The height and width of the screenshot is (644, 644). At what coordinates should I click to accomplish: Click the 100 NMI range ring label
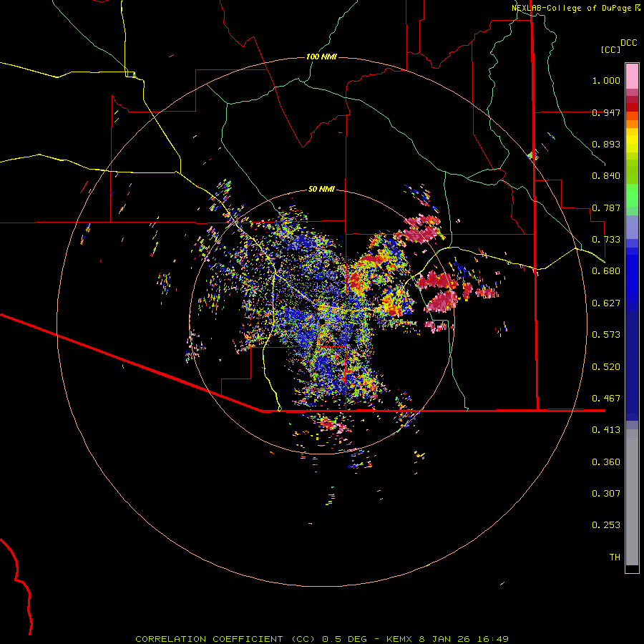click(x=321, y=57)
